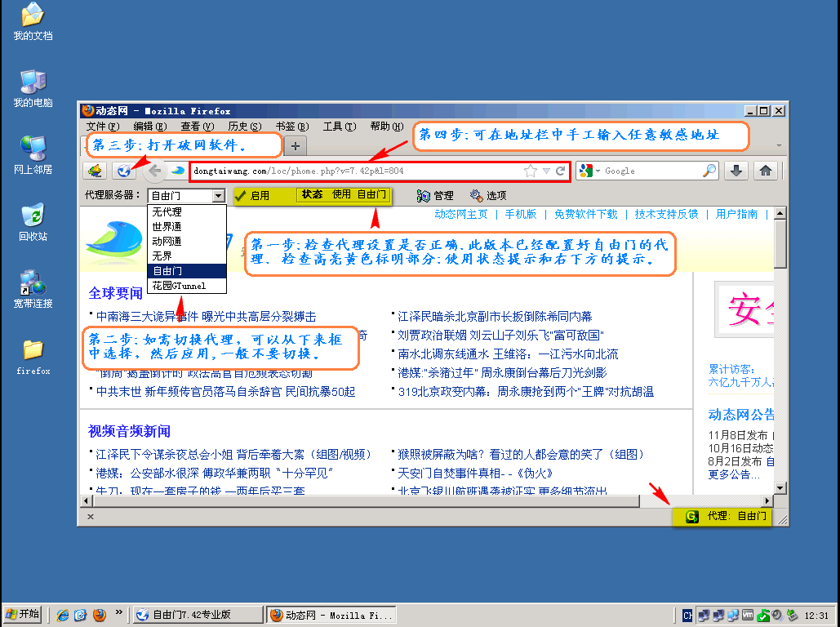Open the 技术支持反馈 link
This screenshot has width=840, height=627.
pyautogui.click(x=666, y=215)
